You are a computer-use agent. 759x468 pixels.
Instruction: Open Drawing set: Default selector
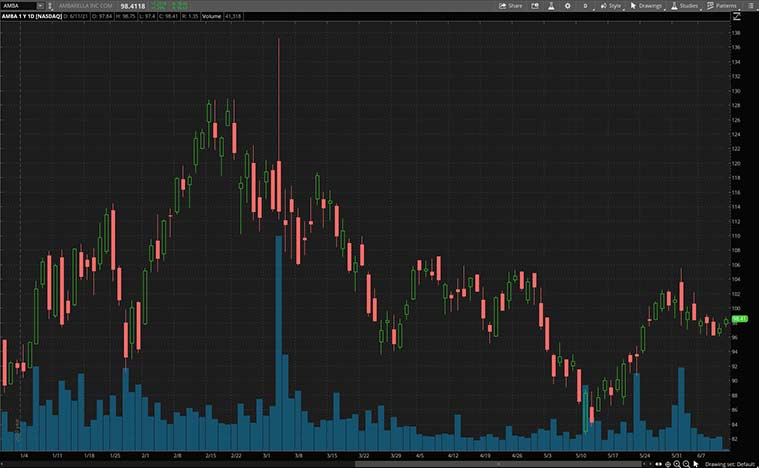730,464
